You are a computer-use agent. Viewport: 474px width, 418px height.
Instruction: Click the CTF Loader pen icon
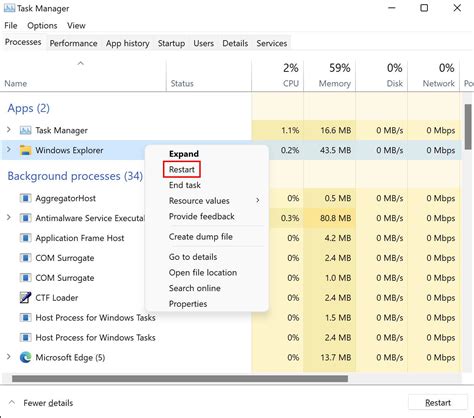click(25, 298)
